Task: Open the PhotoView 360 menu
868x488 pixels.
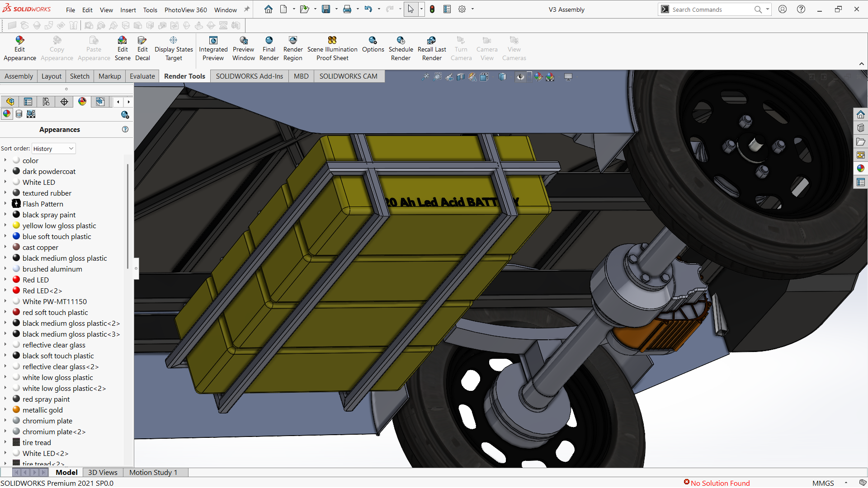Action: (x=185, y=9)
